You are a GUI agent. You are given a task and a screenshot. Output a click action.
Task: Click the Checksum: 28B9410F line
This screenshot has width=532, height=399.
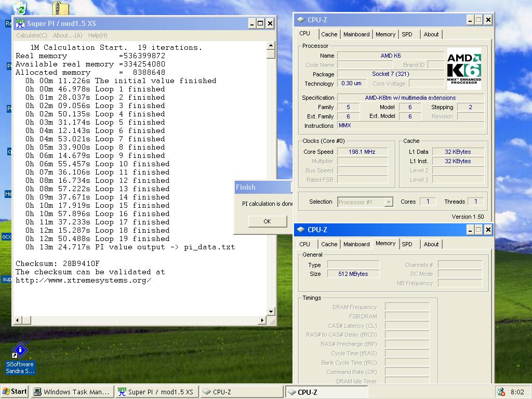pyautogui.click(x=58, y=263)
